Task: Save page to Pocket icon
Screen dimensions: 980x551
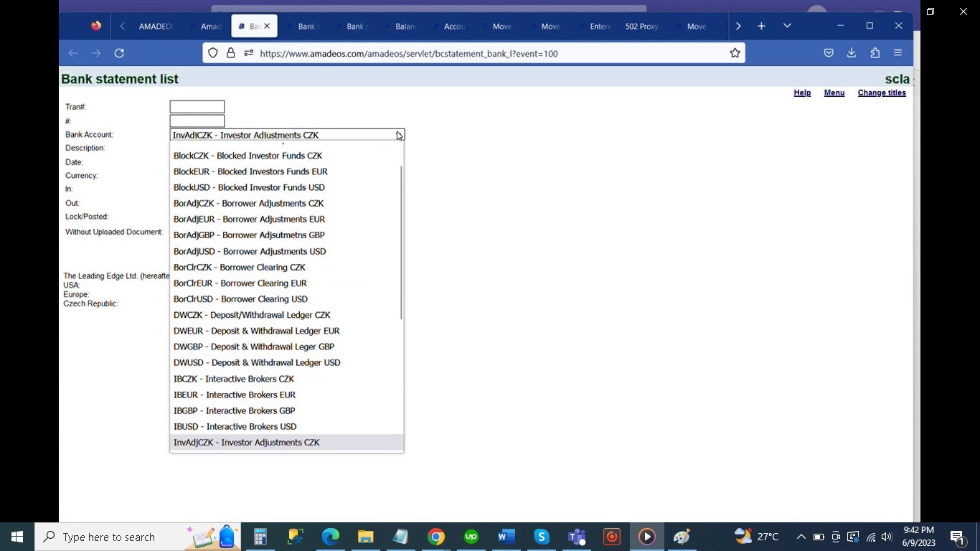Action: (x=829, y=53)
